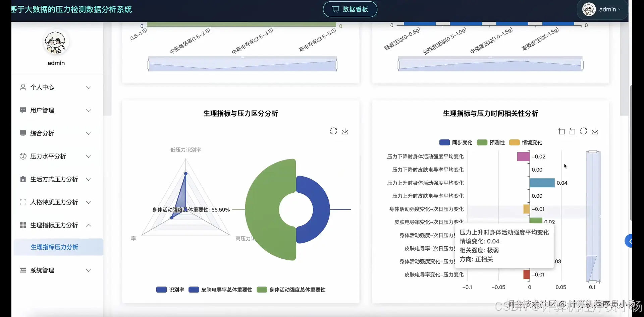Collapse the 生理指标压力分析 parent menu chevron
This screenshot has height=317, width=644.
pyautogui.click(x=89, y=225)
